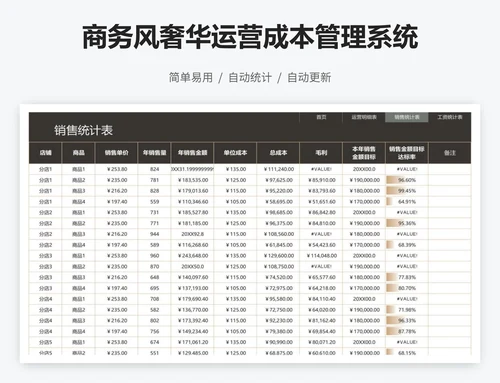This screenshot has height=383, width=500.
Task: Click the total cost cell ¥129,600.00
Action: [x=278, y=256]
